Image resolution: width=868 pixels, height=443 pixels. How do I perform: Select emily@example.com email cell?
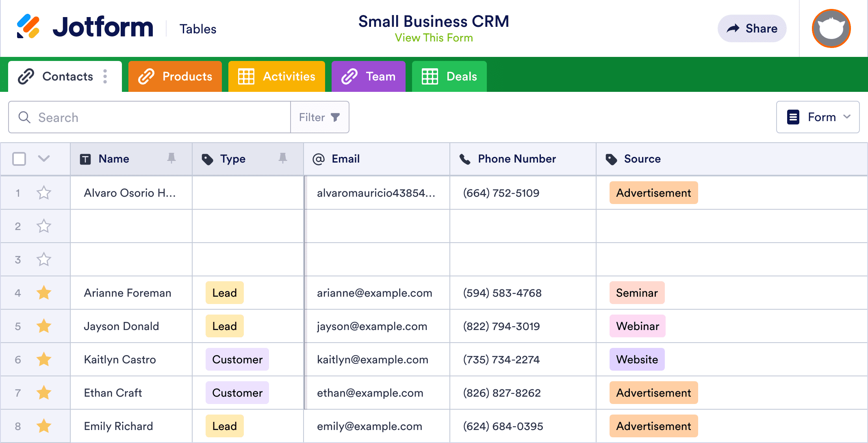(377, 426)
